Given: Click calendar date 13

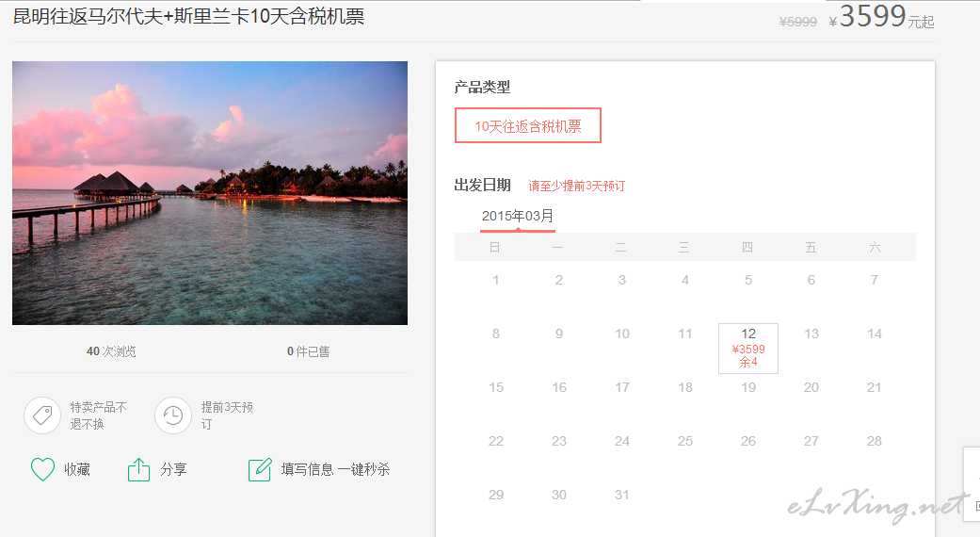Looking at the screenshot, I should click(x=811, y=334).
